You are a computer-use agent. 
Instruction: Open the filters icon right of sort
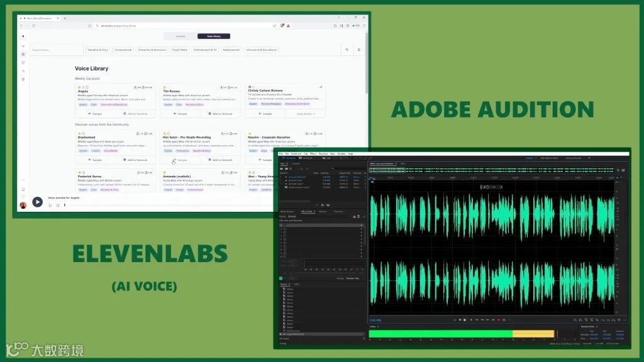coord(359,50)
